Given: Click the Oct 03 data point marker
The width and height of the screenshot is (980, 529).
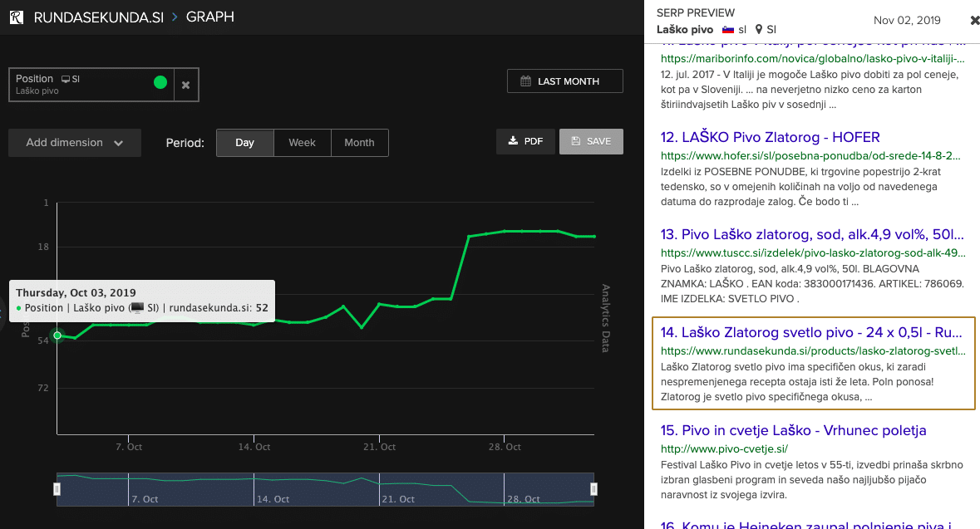Looking at the screenshot, I should pos(57,336).
